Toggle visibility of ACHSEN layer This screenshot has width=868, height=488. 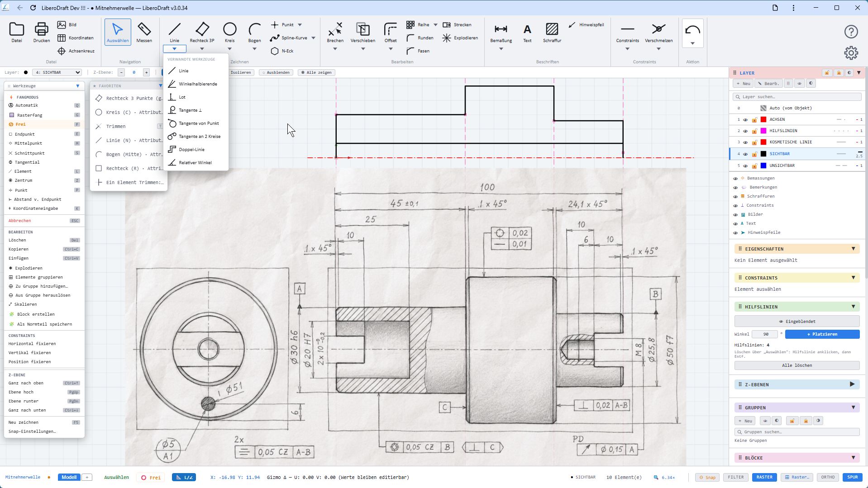[745, 120]
